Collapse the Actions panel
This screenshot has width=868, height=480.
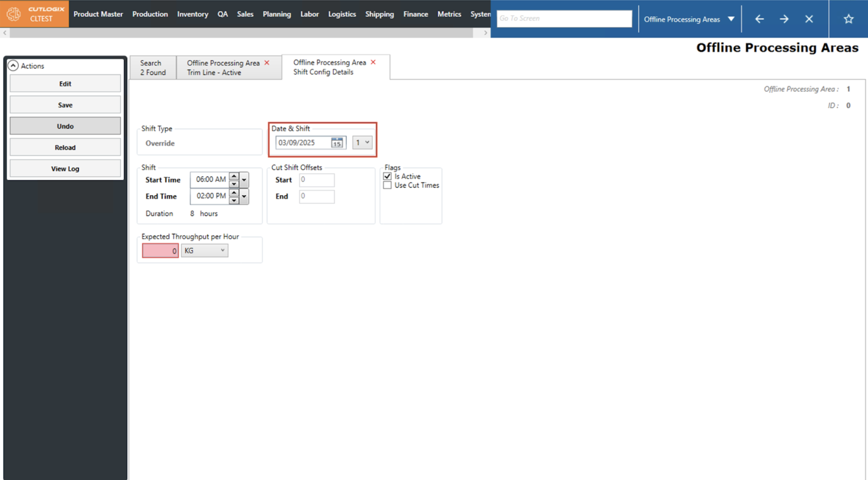click(x=13, y=66)
